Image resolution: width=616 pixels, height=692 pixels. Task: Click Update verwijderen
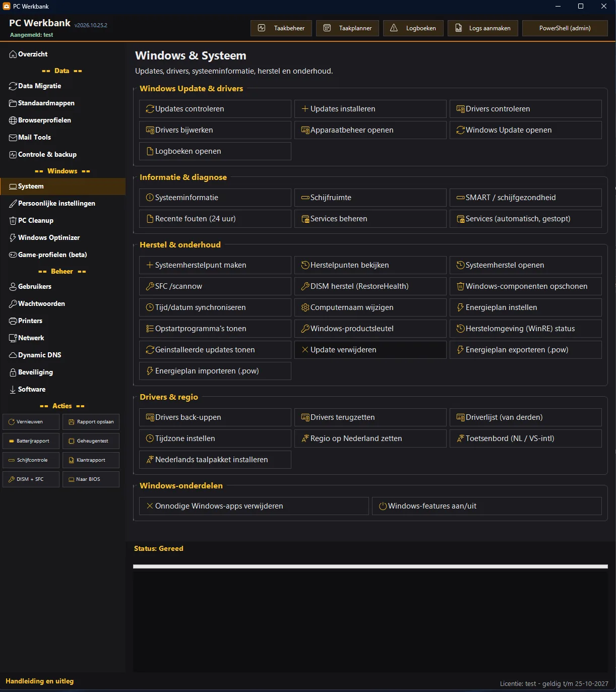click(371, 350)
